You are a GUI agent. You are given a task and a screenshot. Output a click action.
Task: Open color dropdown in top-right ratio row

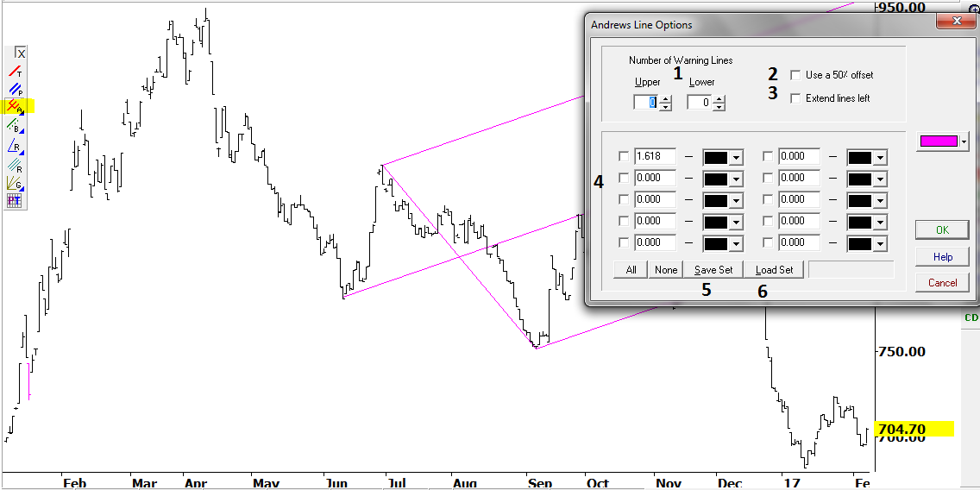pos(880,158)
